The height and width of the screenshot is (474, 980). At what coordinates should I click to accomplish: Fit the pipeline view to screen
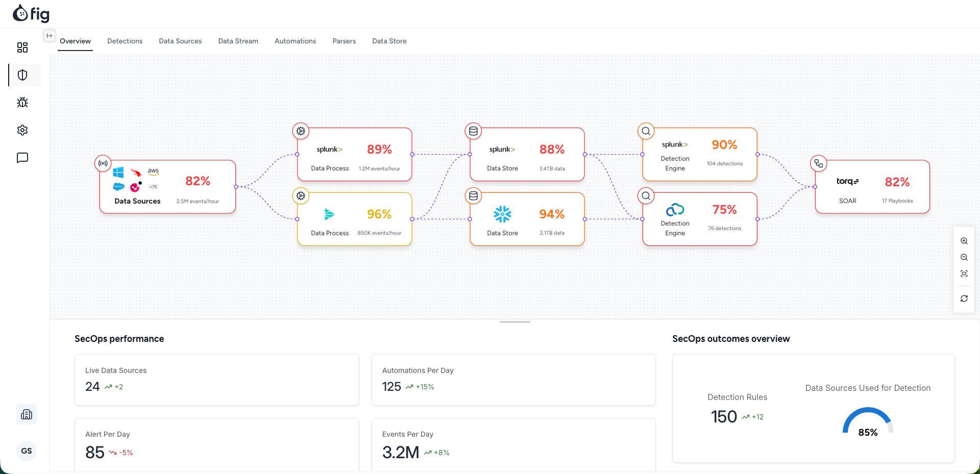964,274
